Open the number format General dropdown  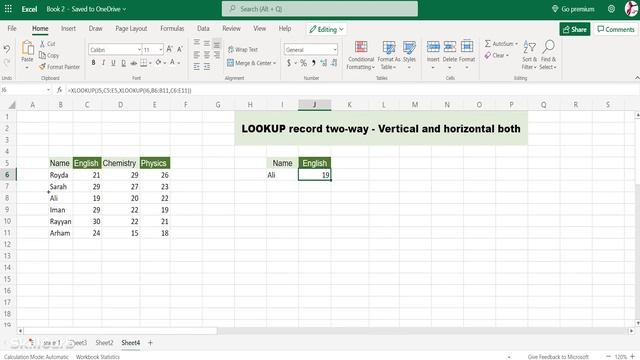[311, 49]
